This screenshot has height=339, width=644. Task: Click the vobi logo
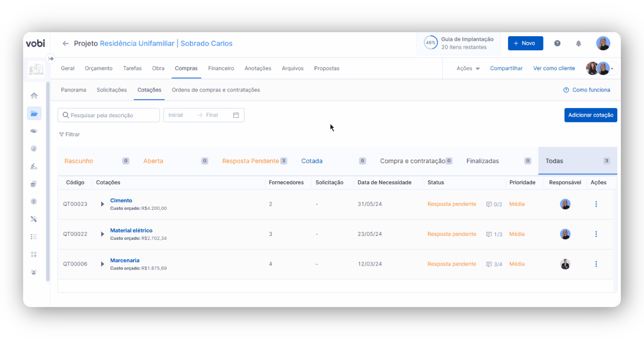coord(35,44)
